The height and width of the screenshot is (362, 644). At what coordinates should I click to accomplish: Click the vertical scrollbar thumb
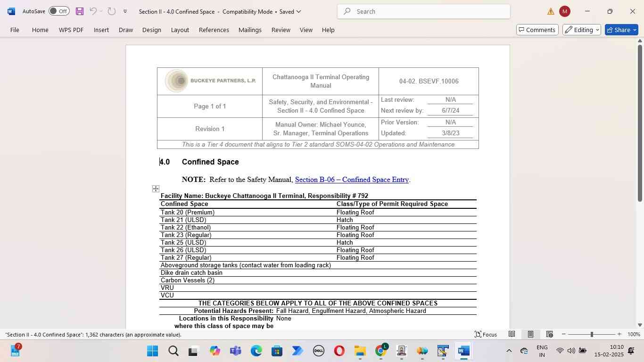pyautogui.click(x=640, y=123)
